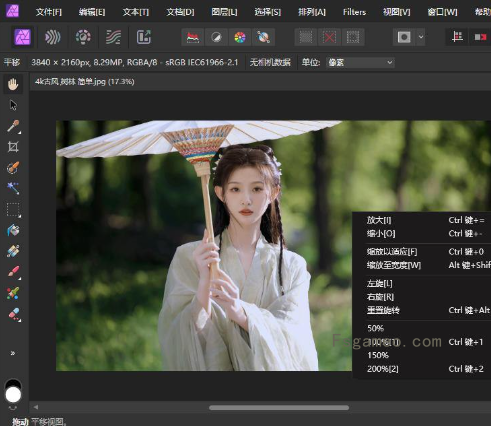Select the Move tool arrow
This screenshot has height=426, width=491.
coord(13,105)
